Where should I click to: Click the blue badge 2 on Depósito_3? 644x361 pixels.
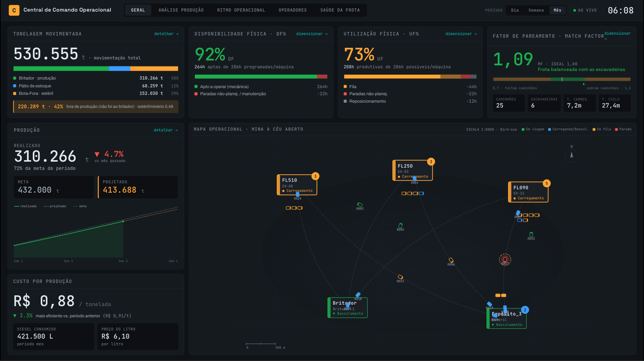(x=525, y=310)
